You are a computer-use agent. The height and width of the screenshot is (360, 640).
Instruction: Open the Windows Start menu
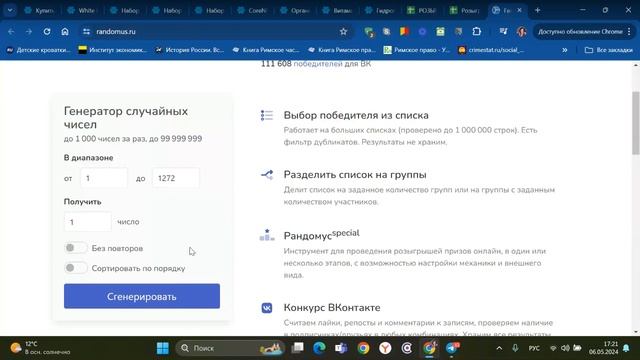[162, 348]
